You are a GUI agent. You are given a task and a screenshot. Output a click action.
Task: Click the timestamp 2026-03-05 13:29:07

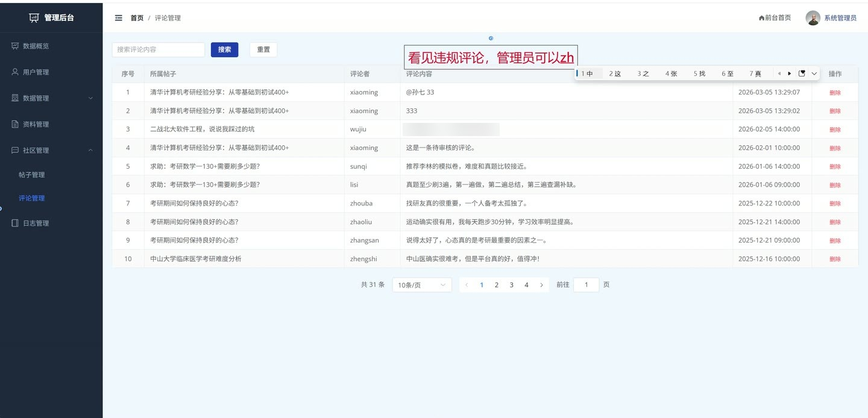click(x=769, y=92)
